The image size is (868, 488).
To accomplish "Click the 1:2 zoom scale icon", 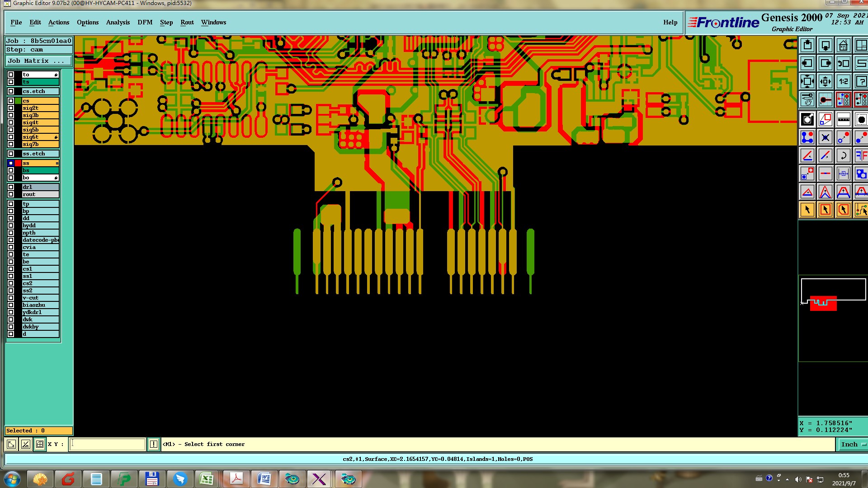I will pyautogui.click(x=843, y=82).
